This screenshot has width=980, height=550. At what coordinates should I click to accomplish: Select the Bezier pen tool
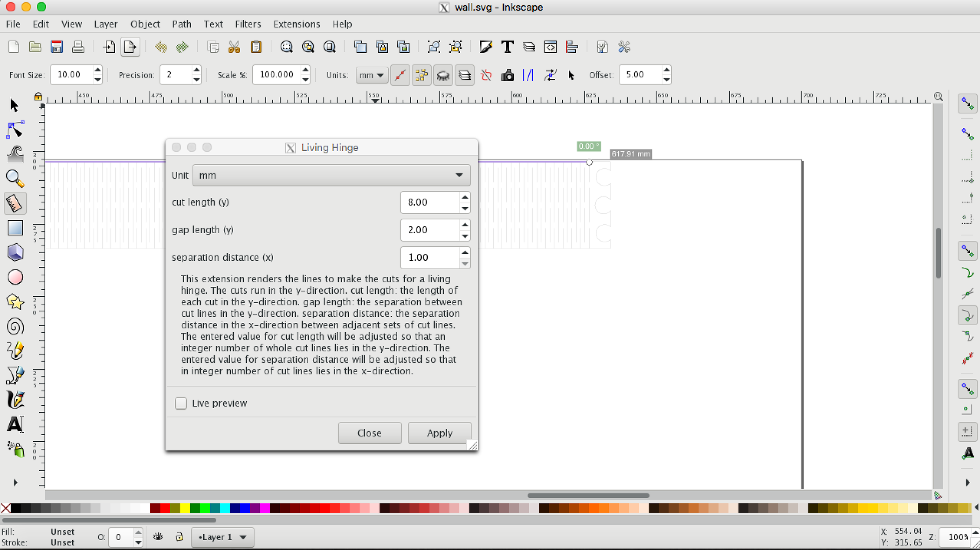point(15,375)
